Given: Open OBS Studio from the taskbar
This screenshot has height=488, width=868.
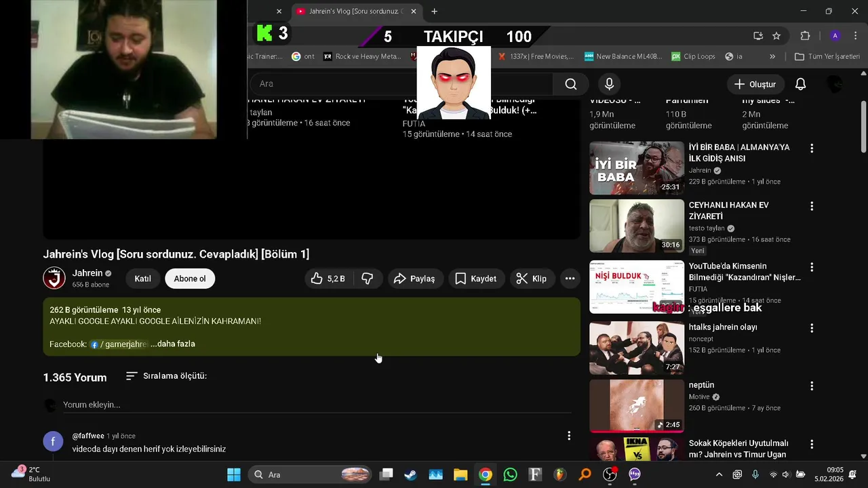Looking at the screenshot, I should [x=610, y=474].
